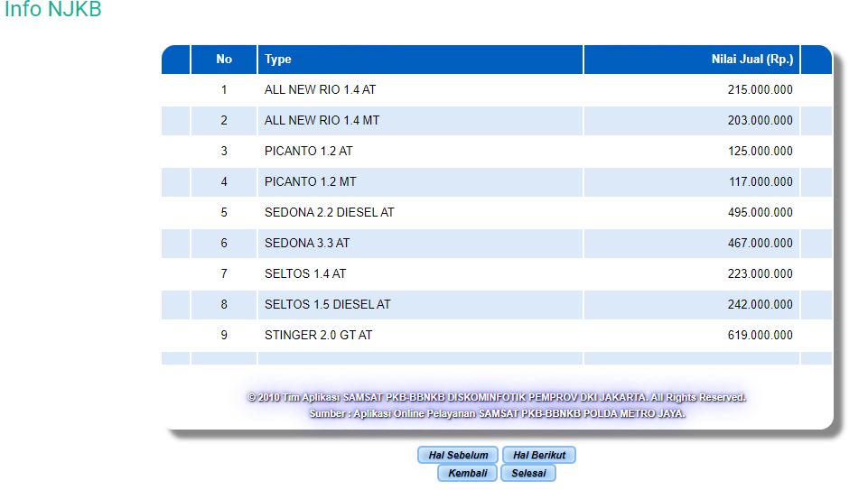Click the Kembali button
The width and height of the screenshot is (868, 490).
coord(467,473)
